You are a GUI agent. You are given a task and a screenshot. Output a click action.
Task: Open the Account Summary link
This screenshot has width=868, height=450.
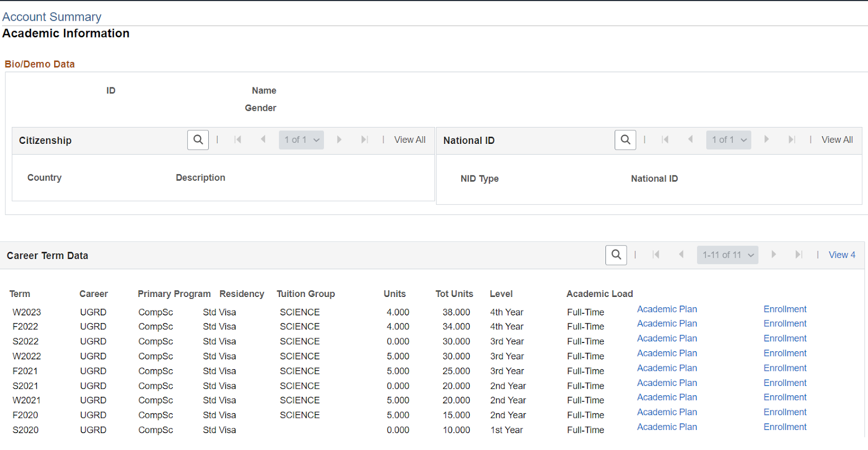[52, 17]
